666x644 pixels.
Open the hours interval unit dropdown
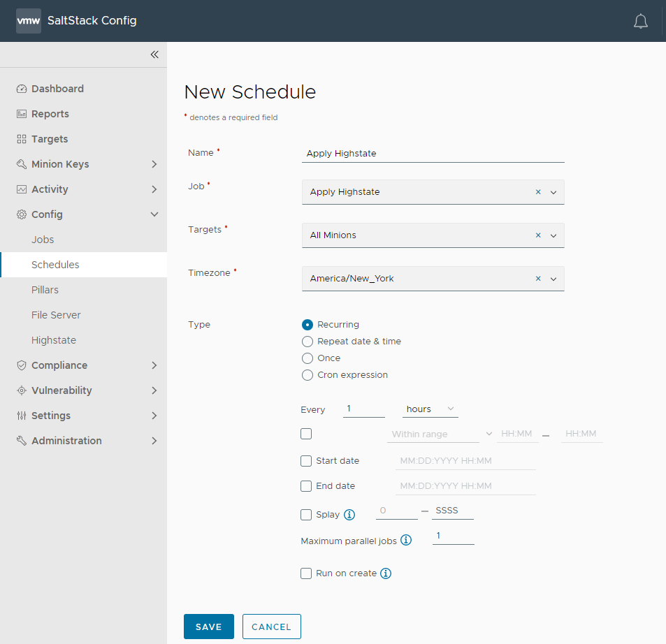(x=430, y=409)
